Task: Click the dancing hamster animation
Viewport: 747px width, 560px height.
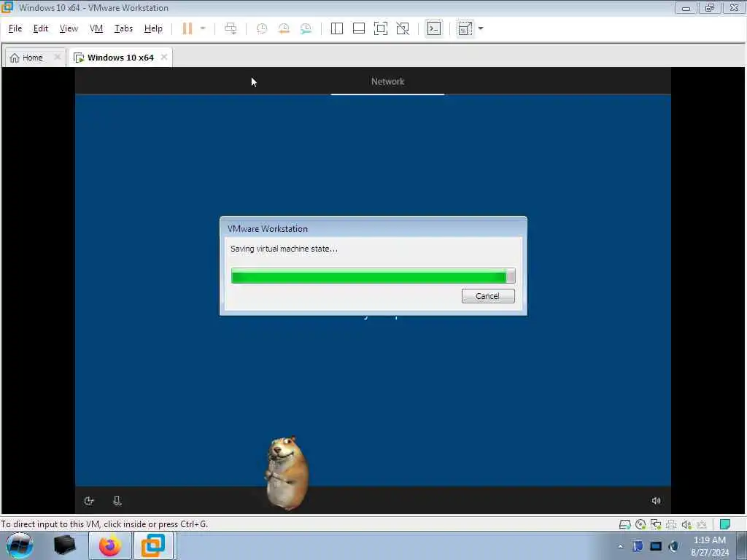Action: (287, 472)
